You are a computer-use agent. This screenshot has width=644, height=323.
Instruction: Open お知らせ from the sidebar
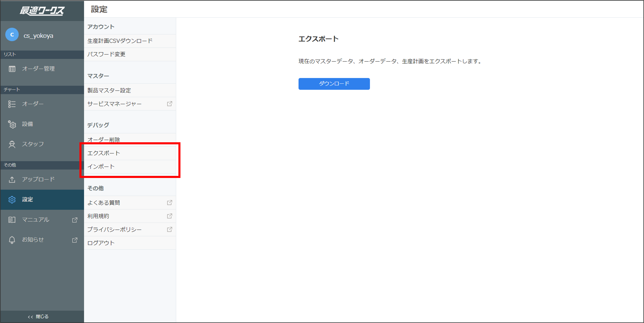(x=42, y=240)
